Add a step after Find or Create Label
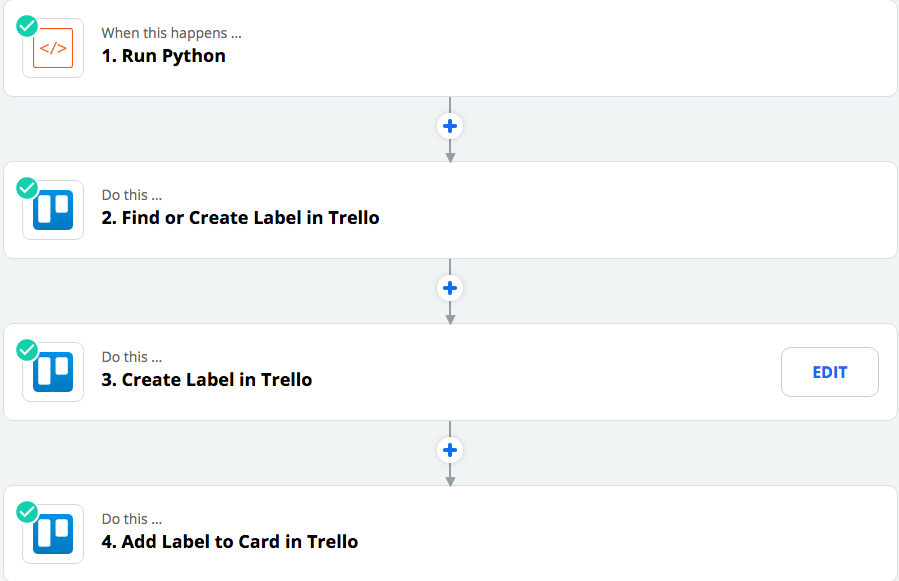This screenshot has height=581, width=899. (450, 288)
